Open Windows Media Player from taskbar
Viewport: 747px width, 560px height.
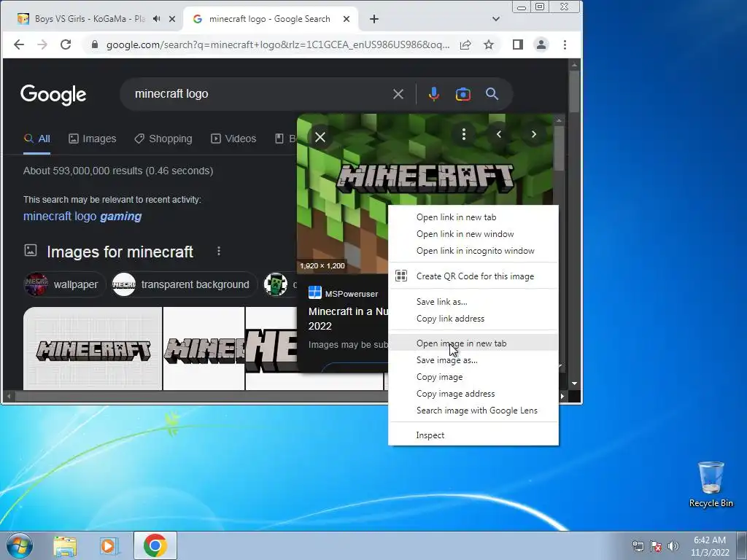click(x=109, y=545)
